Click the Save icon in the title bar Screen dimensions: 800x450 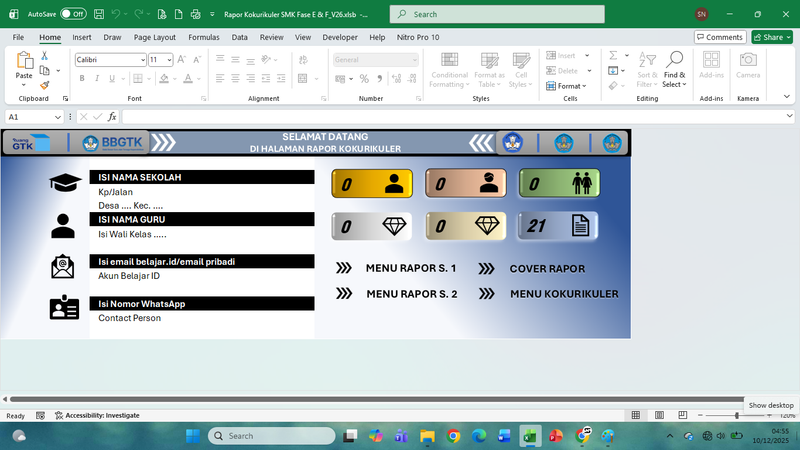[99, 14]
